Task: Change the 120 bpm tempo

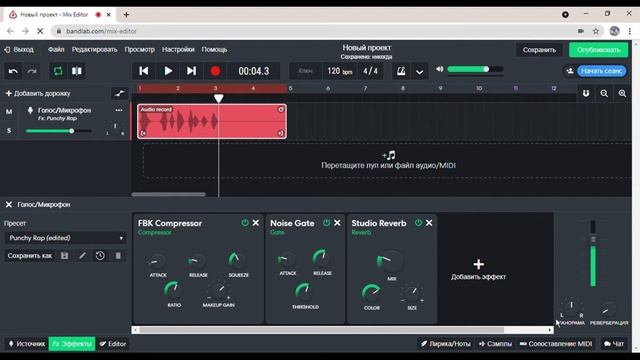Action: (340, 71)
